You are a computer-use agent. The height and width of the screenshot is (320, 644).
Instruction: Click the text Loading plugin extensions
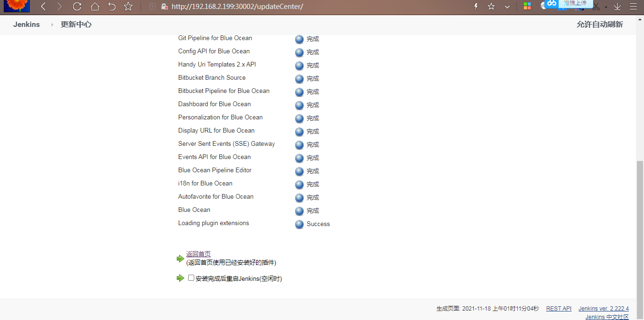214,223
